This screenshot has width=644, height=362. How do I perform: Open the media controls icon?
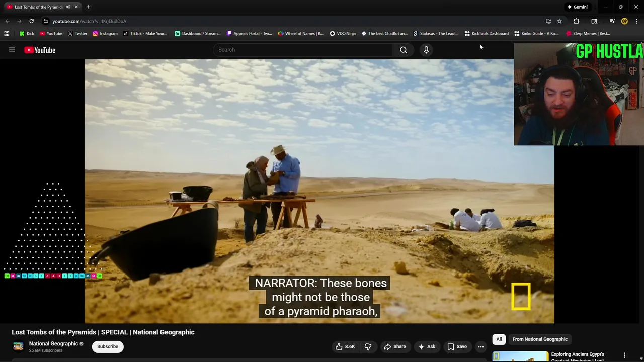click(x=612, y=21)
